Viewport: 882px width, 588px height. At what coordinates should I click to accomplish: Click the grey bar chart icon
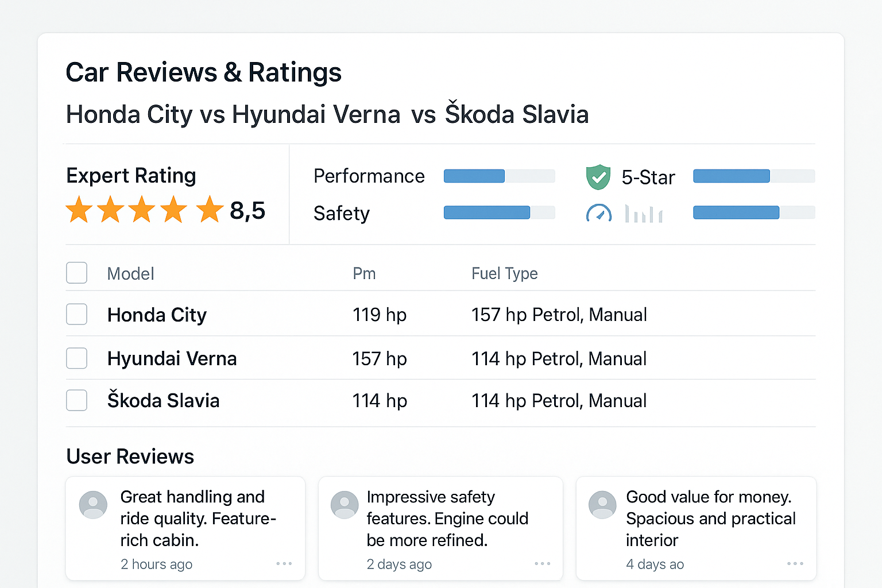pyautogui.click(x=644, y=214)
